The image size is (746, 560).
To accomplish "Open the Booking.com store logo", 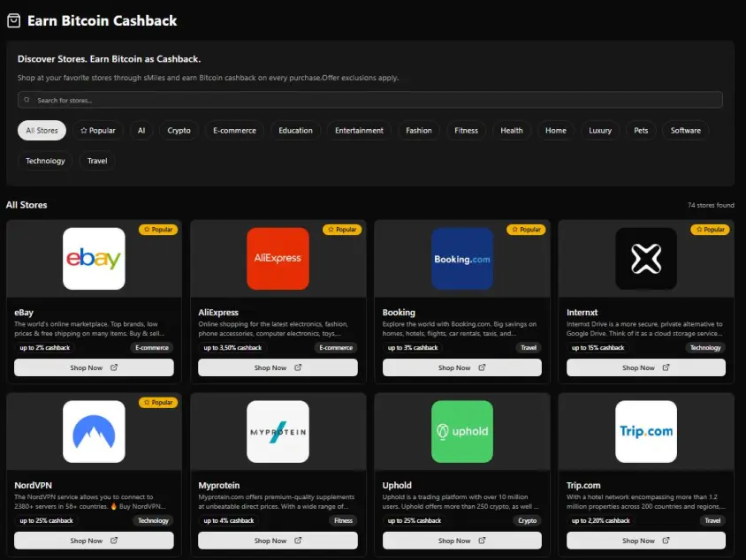I will (x=462, y=259).
